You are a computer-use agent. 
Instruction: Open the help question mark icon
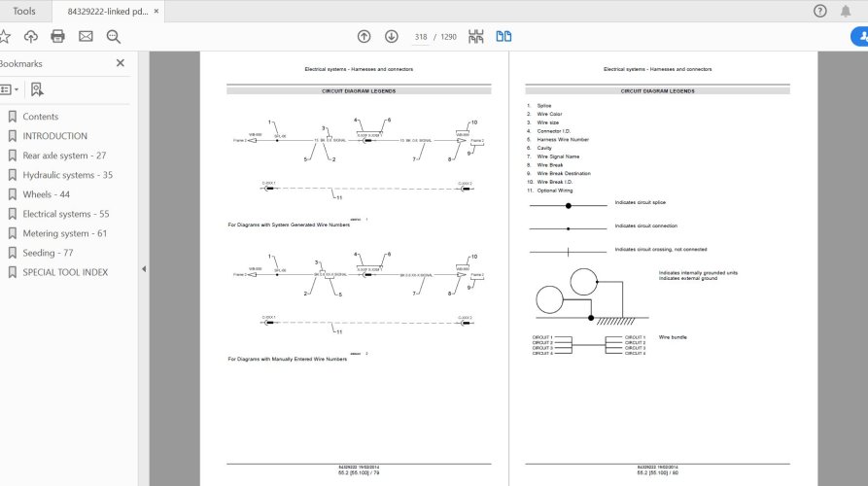(x=819, y=12)
